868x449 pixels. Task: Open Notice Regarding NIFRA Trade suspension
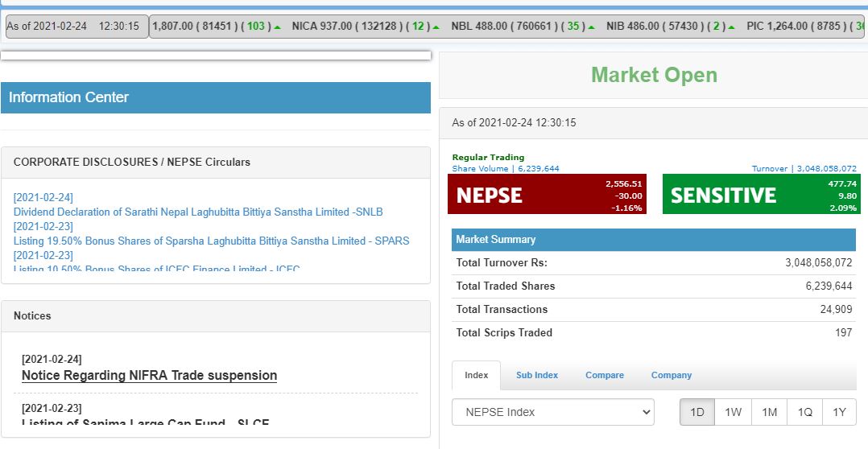(149, 375)
